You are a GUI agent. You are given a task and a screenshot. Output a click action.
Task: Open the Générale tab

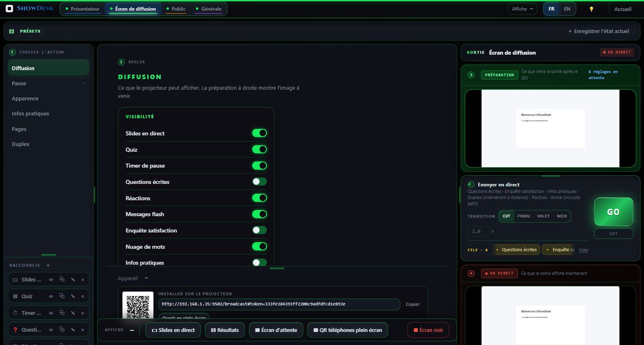tap(209, 9)
